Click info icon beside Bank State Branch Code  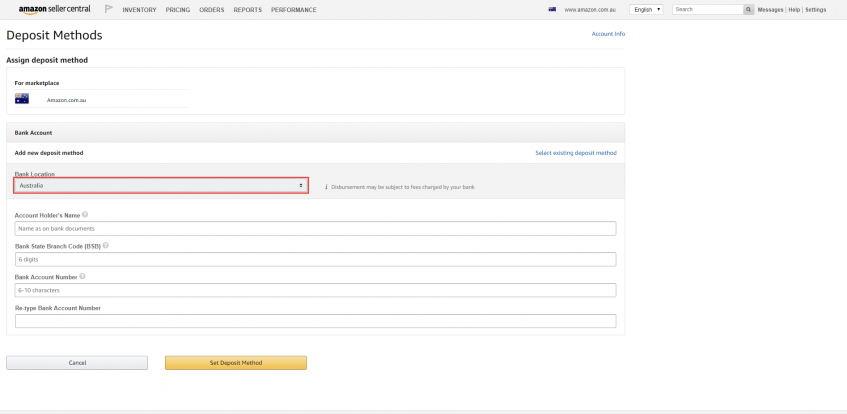click(106, 245)
